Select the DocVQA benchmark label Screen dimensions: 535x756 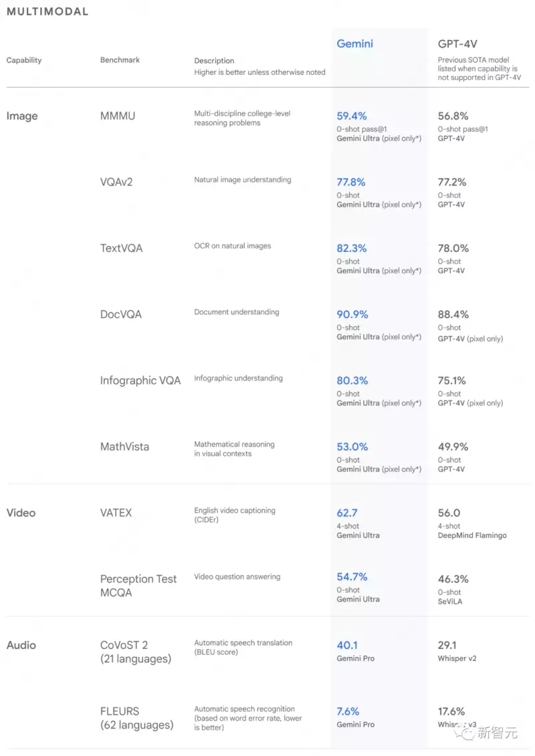tap(121, 314)
